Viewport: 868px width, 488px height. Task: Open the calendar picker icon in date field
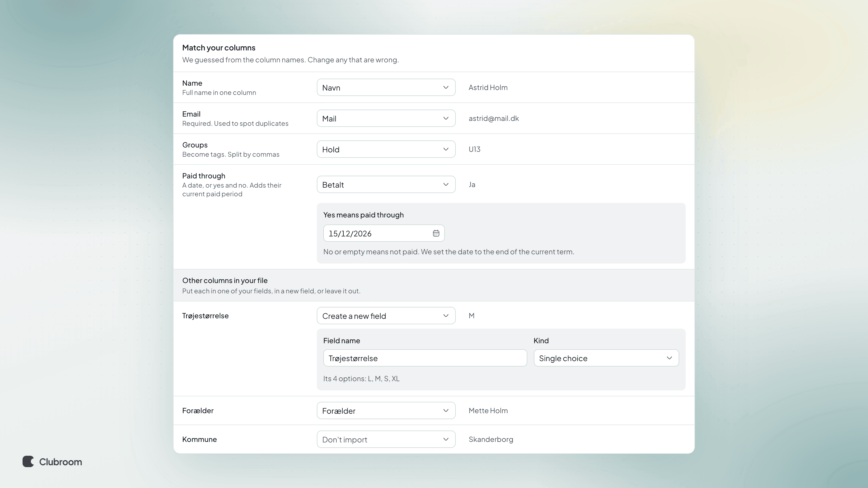pyautogui.click(x=436, y=233)
